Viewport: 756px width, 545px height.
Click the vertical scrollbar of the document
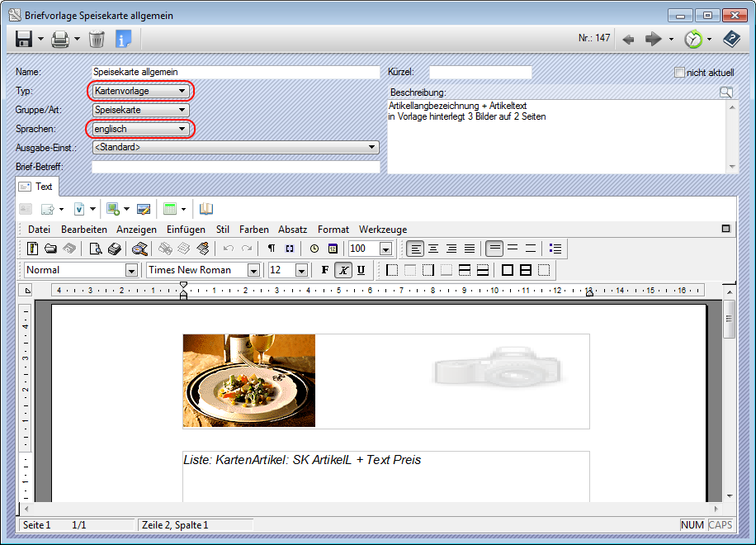729,396
